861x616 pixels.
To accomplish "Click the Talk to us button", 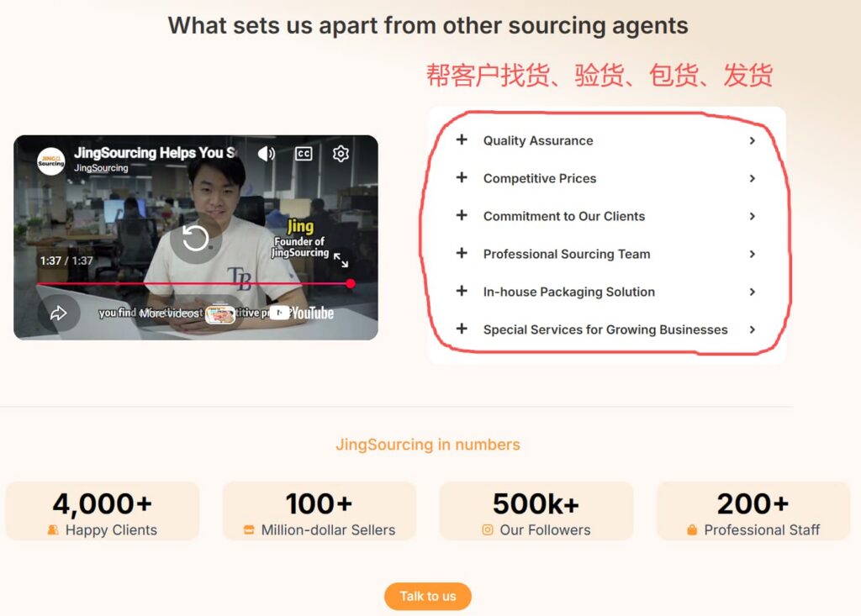I will click(x=428, y=596).
